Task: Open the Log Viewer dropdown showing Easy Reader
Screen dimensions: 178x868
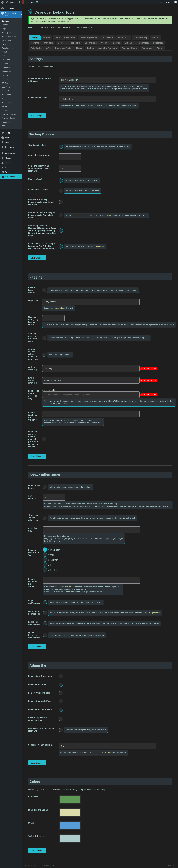Action: tap(91, 302)
